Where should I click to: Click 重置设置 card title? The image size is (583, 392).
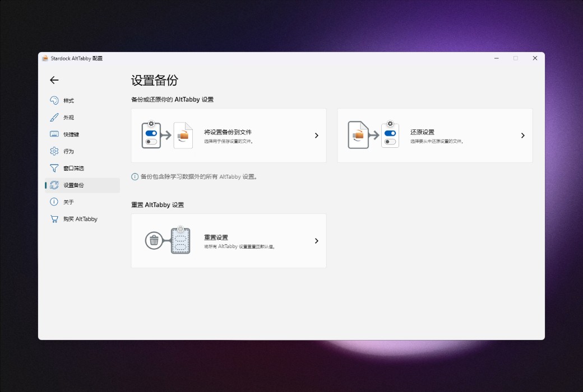click(x=216, y=237)
